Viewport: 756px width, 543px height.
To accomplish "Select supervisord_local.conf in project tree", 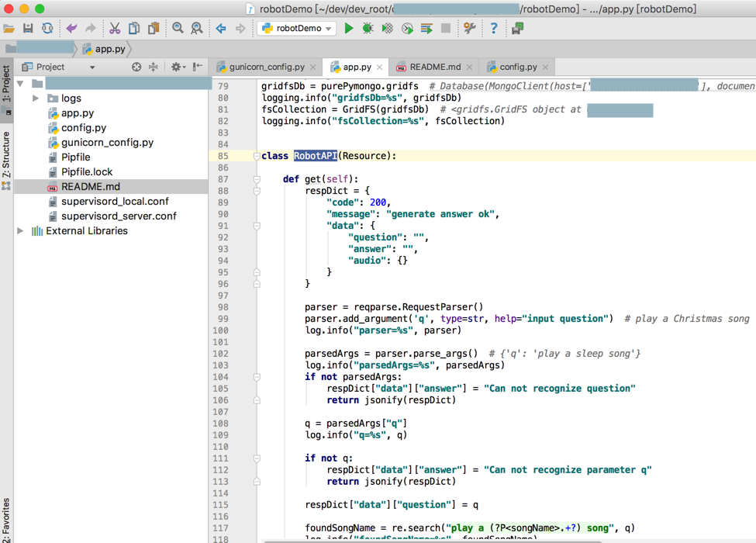I will click(115, 202).
